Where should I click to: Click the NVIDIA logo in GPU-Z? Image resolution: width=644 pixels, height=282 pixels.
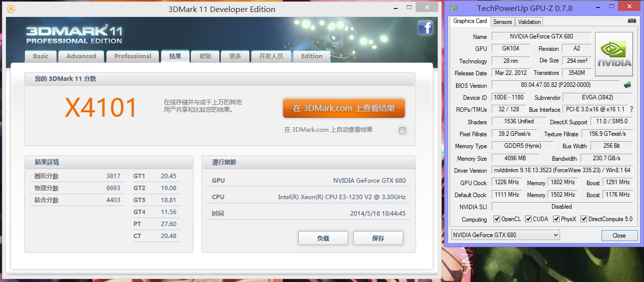[614, 54]
